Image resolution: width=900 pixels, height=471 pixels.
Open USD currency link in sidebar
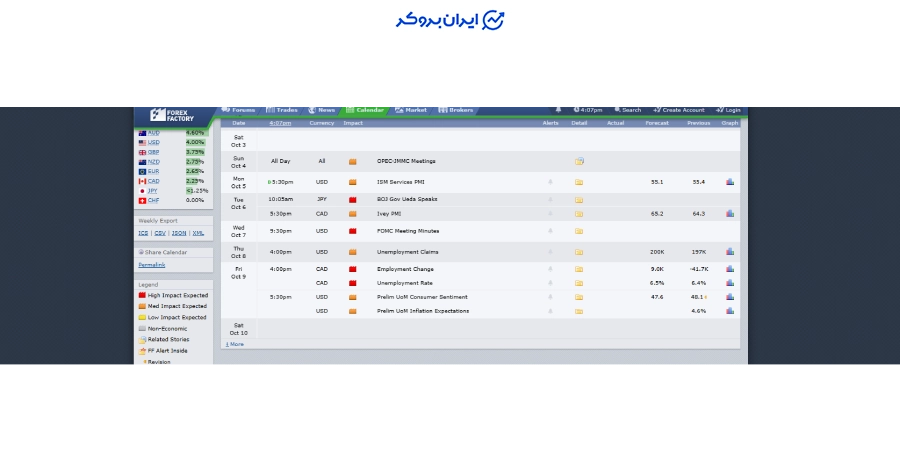[x=153, y=142]
